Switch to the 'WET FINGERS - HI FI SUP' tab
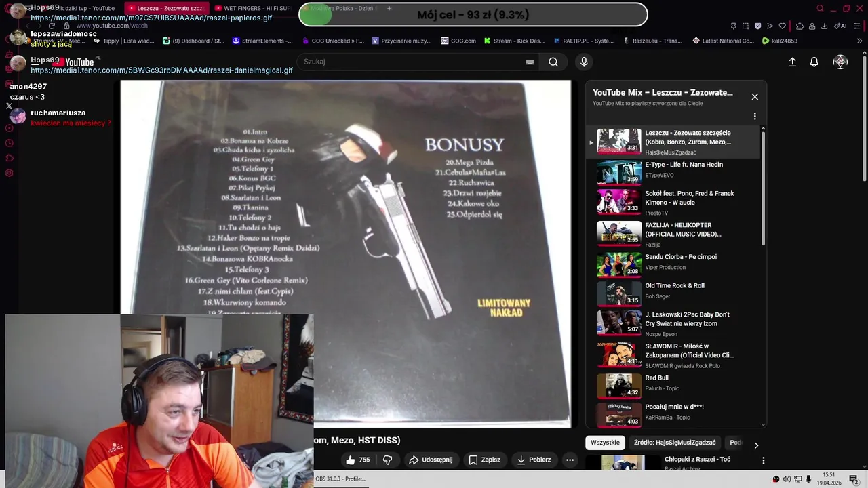Viewport: 868px width, 488px height. pyautogui.click(x=251, y=8)
